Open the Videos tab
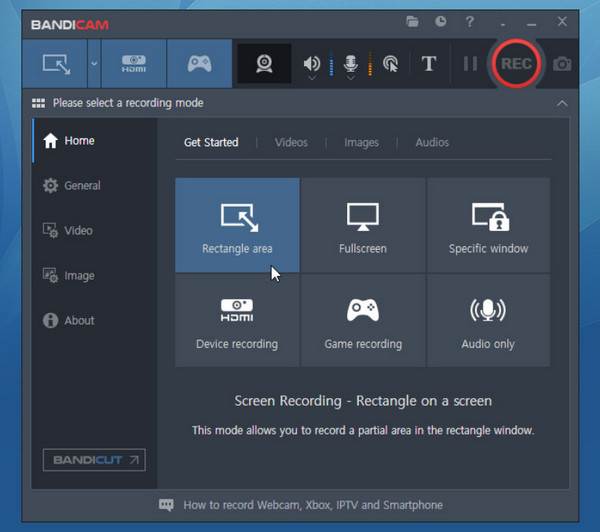The image size is (600, 532). 291,142
